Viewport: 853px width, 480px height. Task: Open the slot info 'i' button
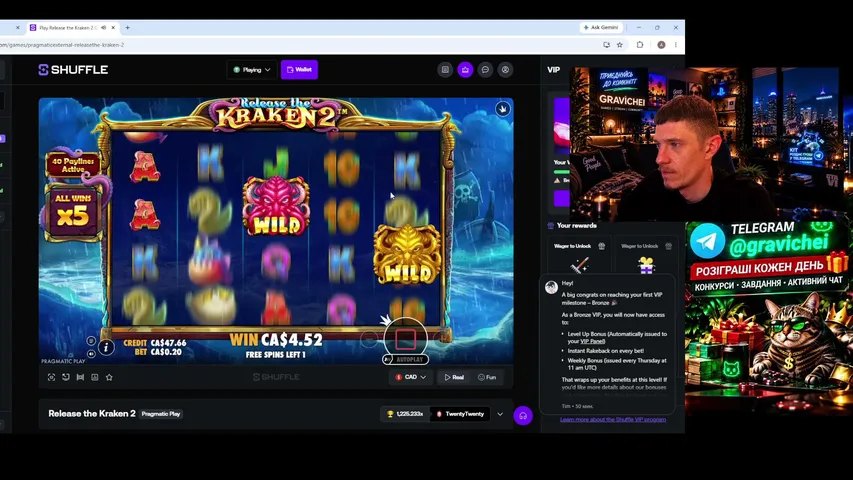[106, 347]
